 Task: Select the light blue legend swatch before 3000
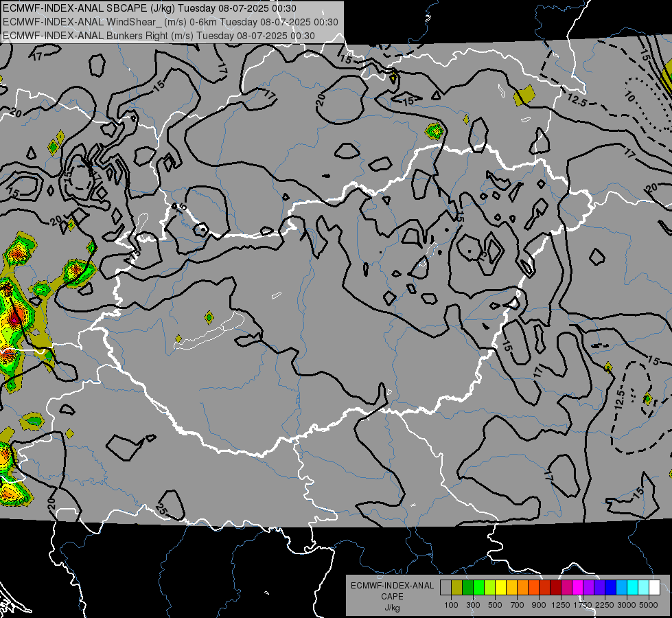621,588
